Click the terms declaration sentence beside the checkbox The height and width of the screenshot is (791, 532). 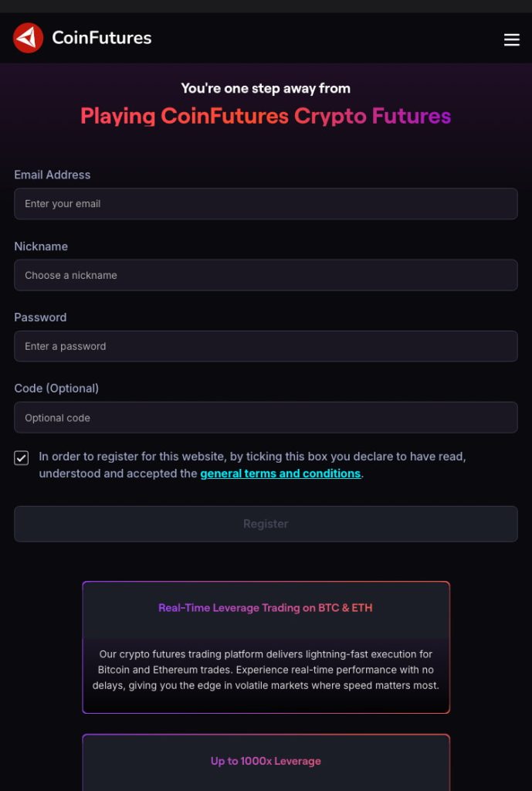coord(252,457)
